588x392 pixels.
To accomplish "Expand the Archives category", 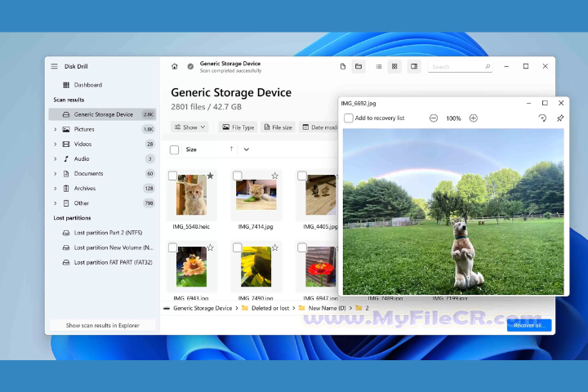I will 56,189.
